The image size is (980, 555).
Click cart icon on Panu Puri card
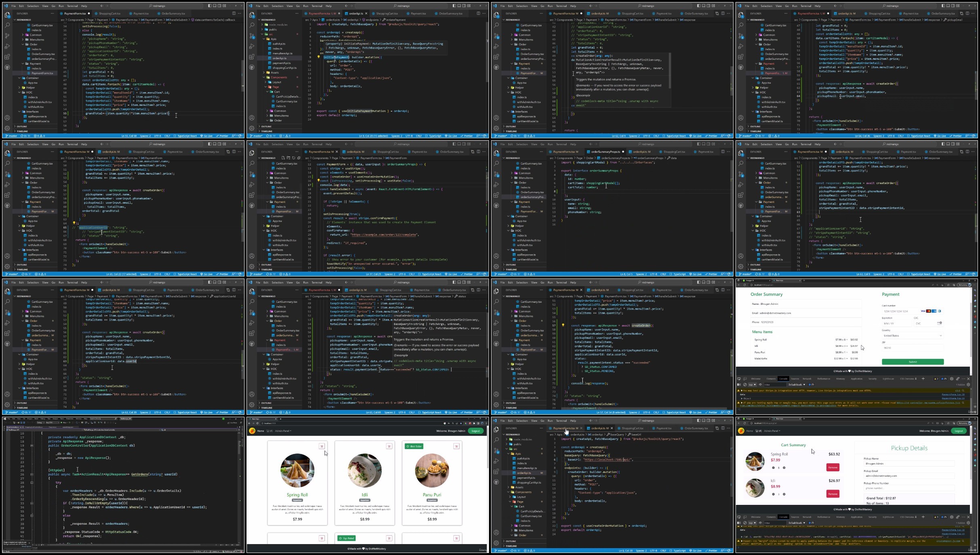tap(456, 446)
